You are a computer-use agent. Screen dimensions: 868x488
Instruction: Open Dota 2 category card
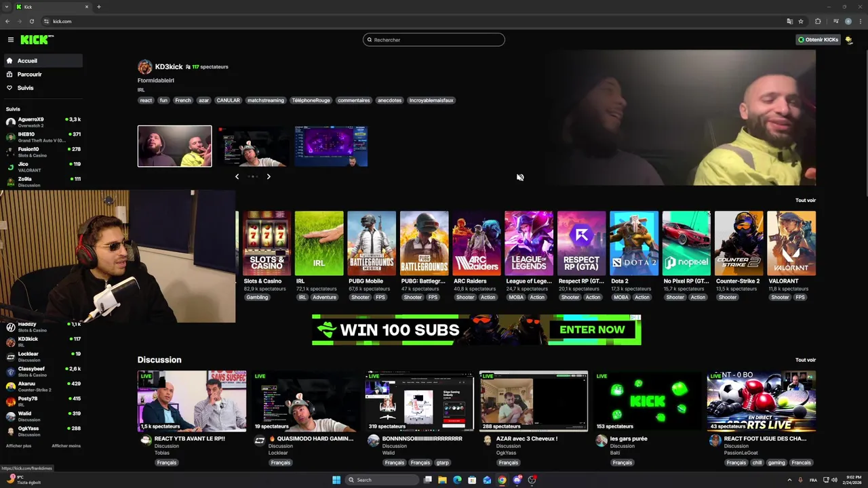tap(634, 243)
